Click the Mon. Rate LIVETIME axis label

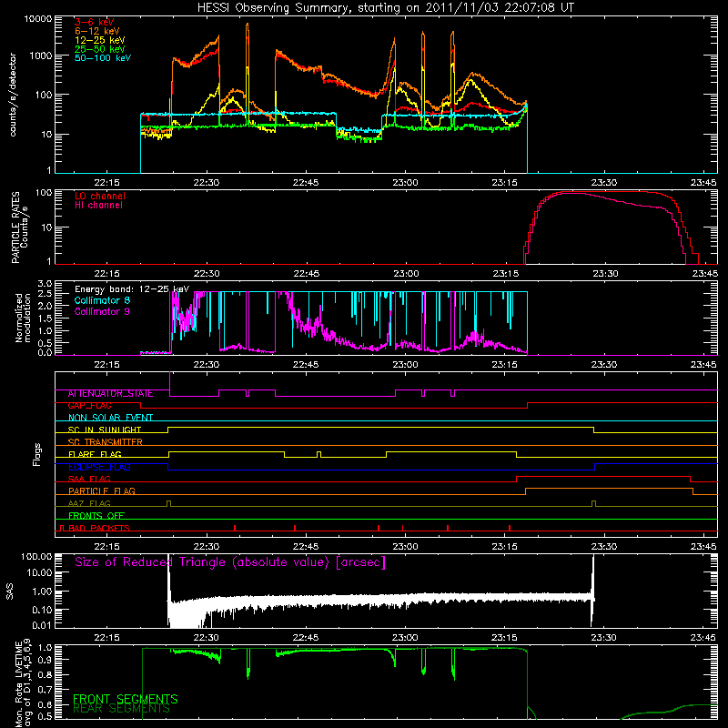pyautogui.click(x=23, y=682)
